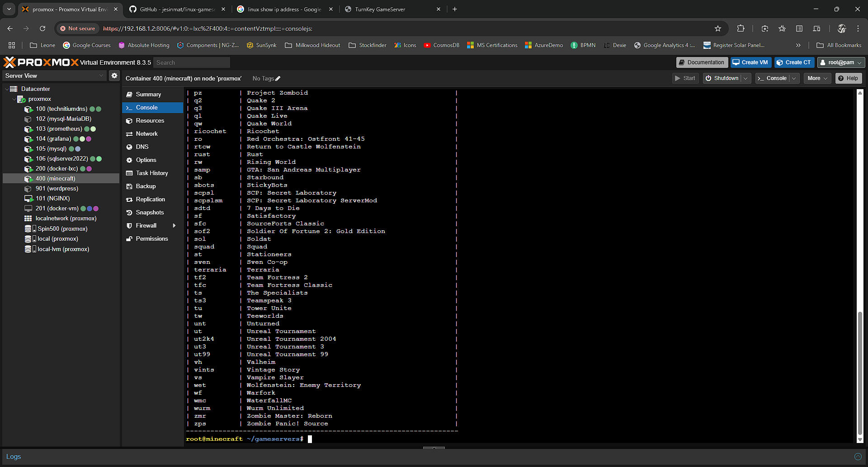Expand Firewall submenu arrow
The height and width of the screenshot is (467, 868).
click(174, 225)
